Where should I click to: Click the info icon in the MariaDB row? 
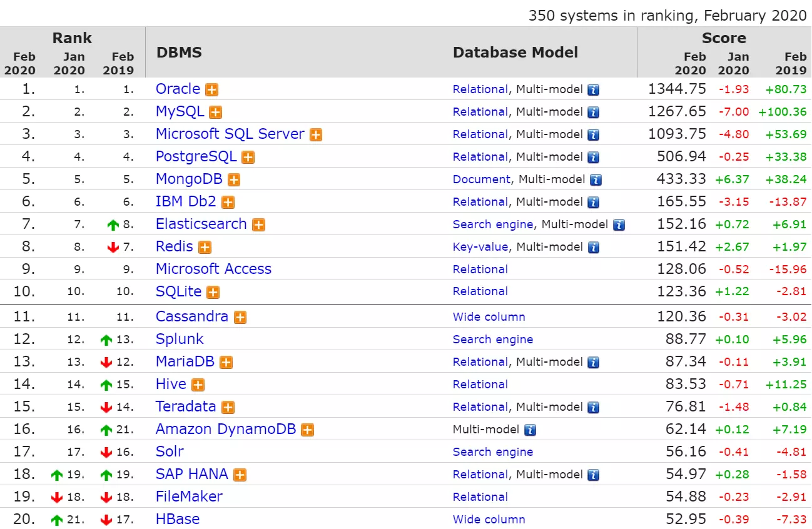tap(593, 363)
